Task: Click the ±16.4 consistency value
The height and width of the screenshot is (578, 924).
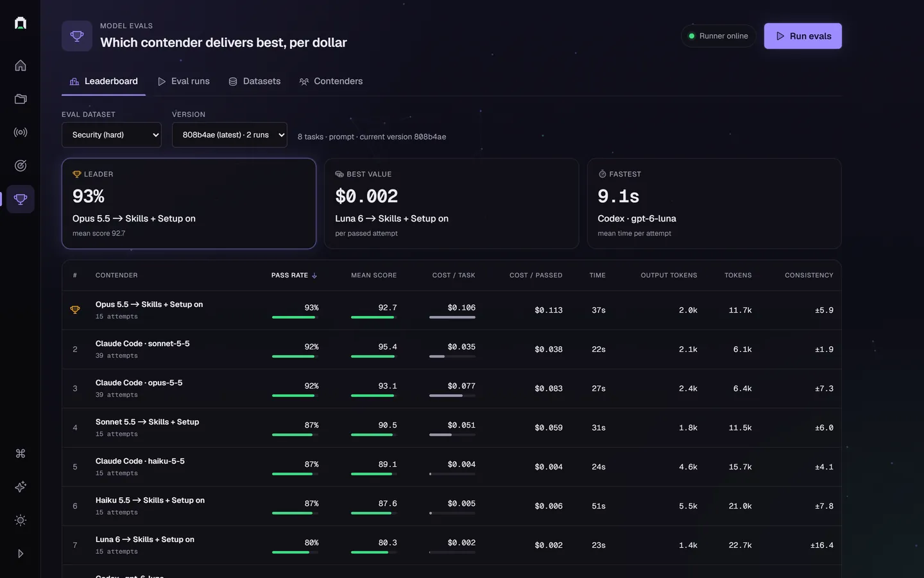Action: click(x=822, y=545)
